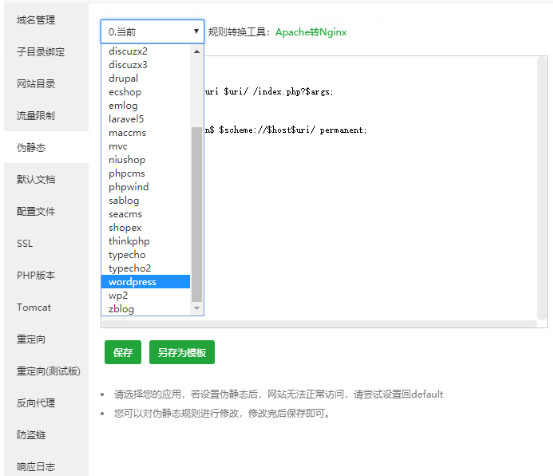Open the 重定向(测试版) sidebar tab

[x=46, y=371]
